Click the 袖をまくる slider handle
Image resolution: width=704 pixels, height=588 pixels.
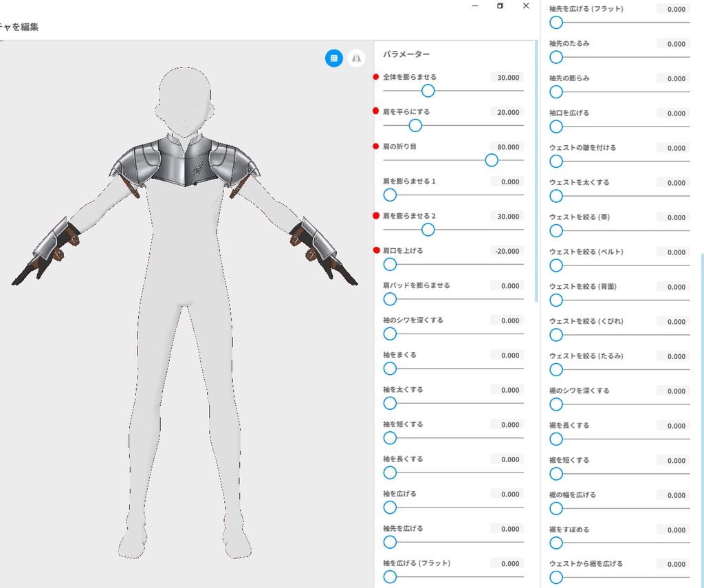point(390,369)
